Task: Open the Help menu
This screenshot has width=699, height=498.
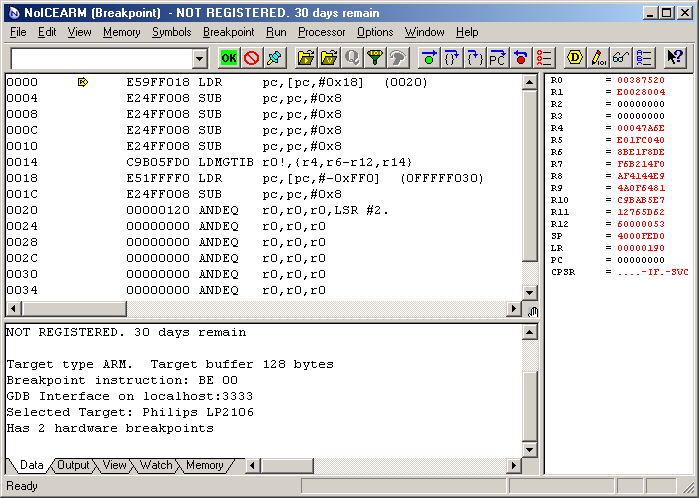Action: pos(467,32)
